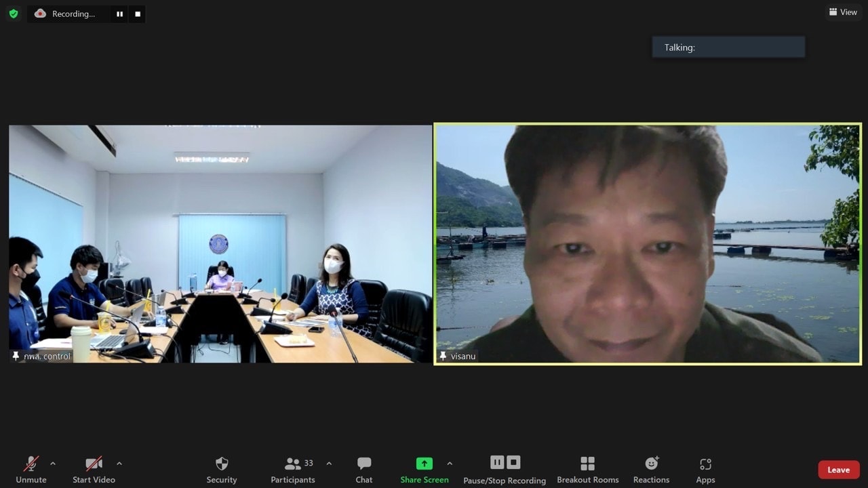Expand the arrow next to Participants
The image size is (868, 488).
pyautogui.click(x=329, y=464)
